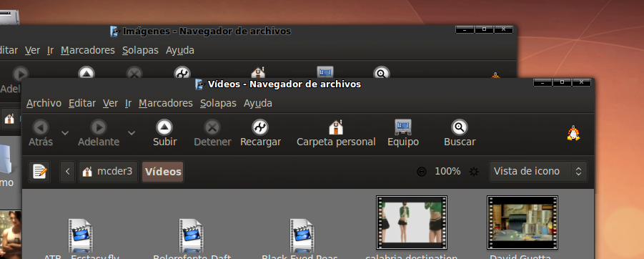
Task: Maximize the Imágenes window
Action: [x=484, y=29]
